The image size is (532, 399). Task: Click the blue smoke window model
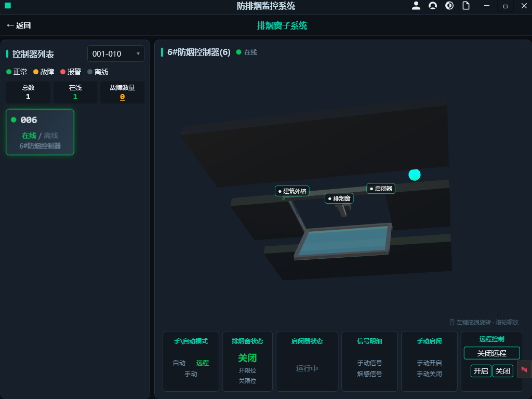coord(343,241)
